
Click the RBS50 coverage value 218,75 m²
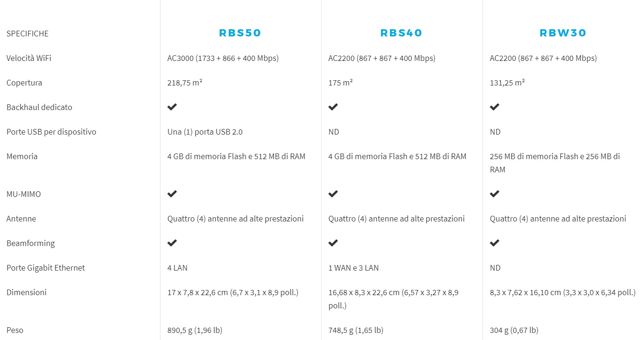click(185, 83)
